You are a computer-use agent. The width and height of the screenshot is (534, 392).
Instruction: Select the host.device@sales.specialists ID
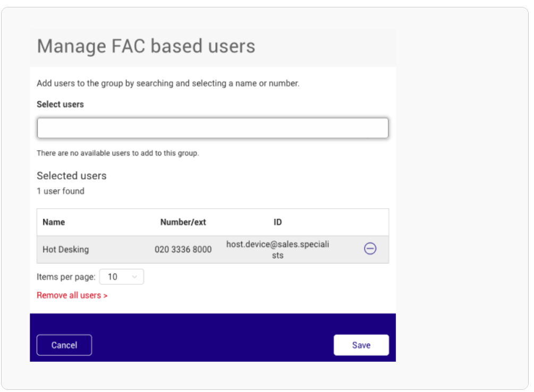point(277,250)
